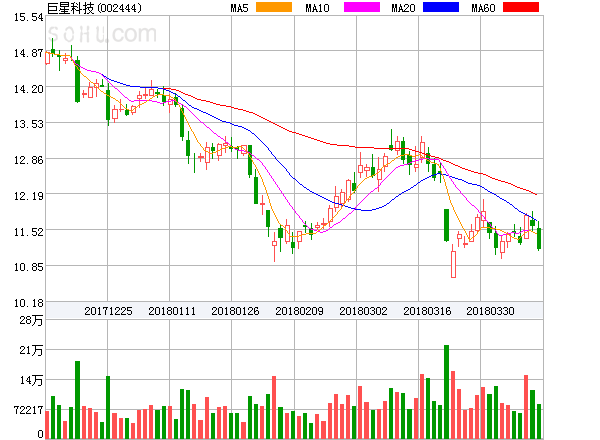600x440 pixels.
Task: Click the 15.54 price axis label
Action: click(29, 17)
